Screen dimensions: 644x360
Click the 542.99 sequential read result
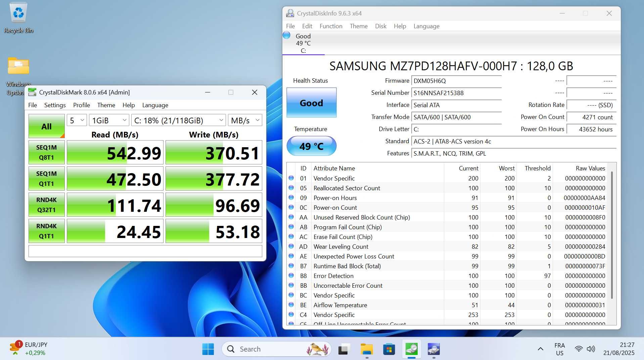tap(115, 152)
